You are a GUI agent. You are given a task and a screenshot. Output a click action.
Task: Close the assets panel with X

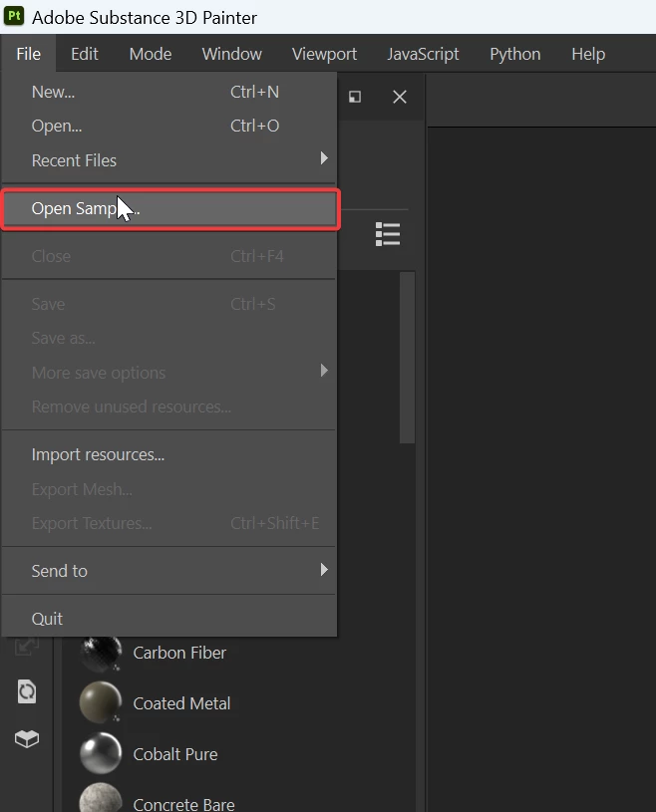pos(400,97)
